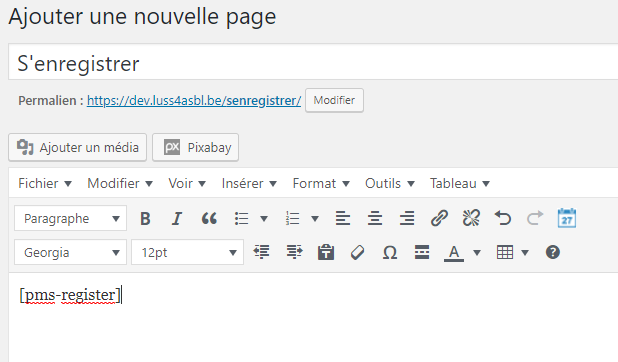Open the Voir menu
This screenshot has width=618, height=362.
(x=187, y=183)
